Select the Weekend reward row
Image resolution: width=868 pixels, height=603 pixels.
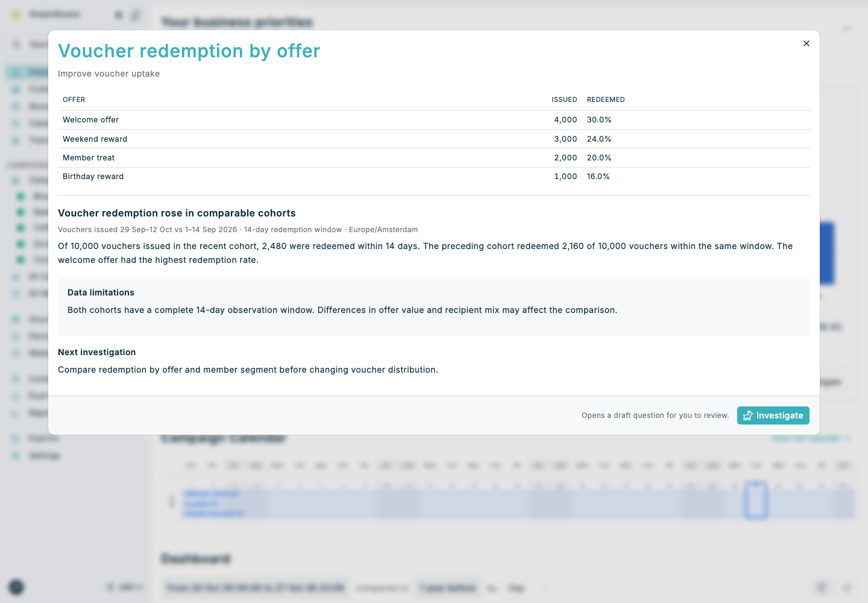point(434,139)
